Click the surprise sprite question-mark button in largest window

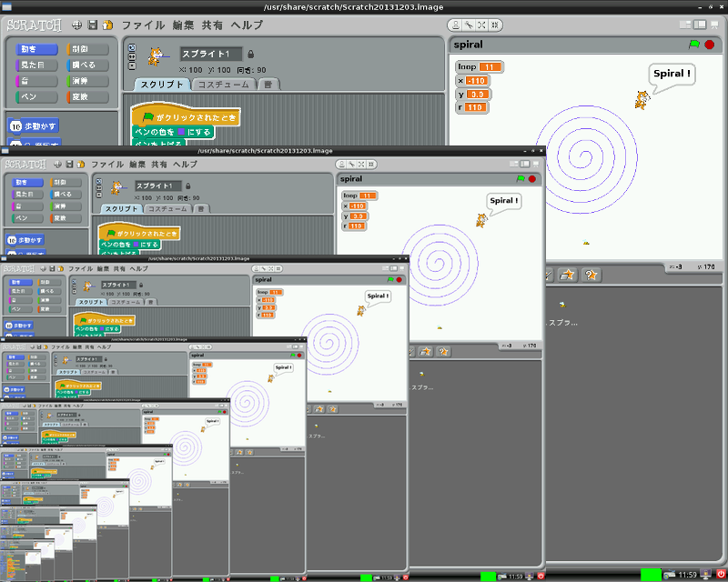[591, 276]
